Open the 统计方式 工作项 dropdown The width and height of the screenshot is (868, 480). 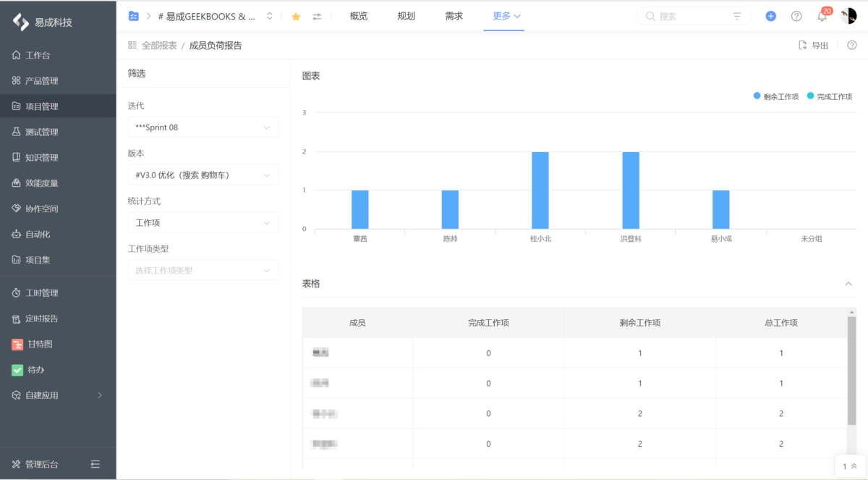(203, 222)
